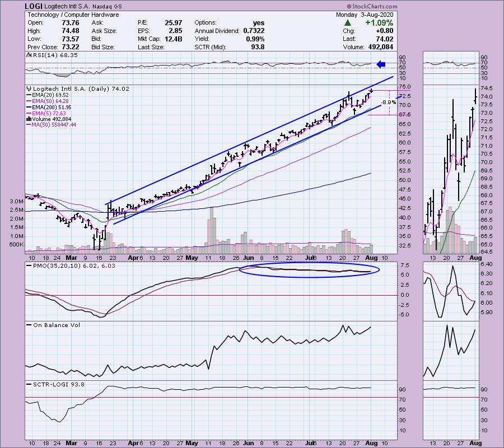Screen dimensions: 504x448
Task: Click the 7.5 label on PMO axis
Action: click(x=405, y=265)
